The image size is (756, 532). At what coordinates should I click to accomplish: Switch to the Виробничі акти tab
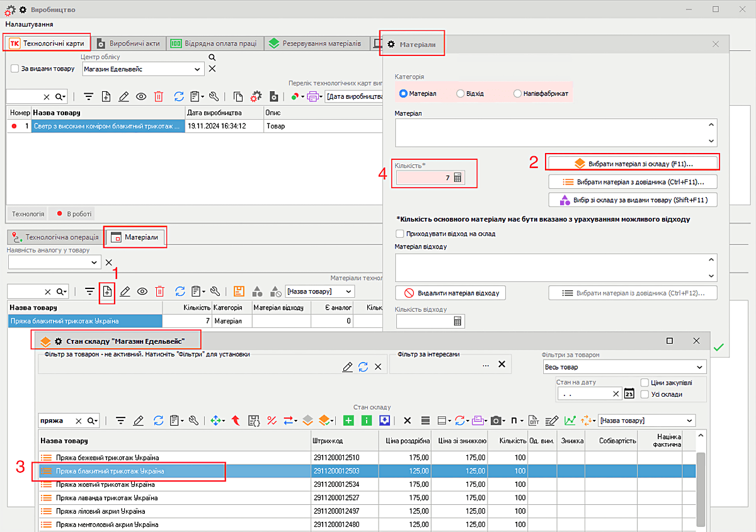[129, 43]
